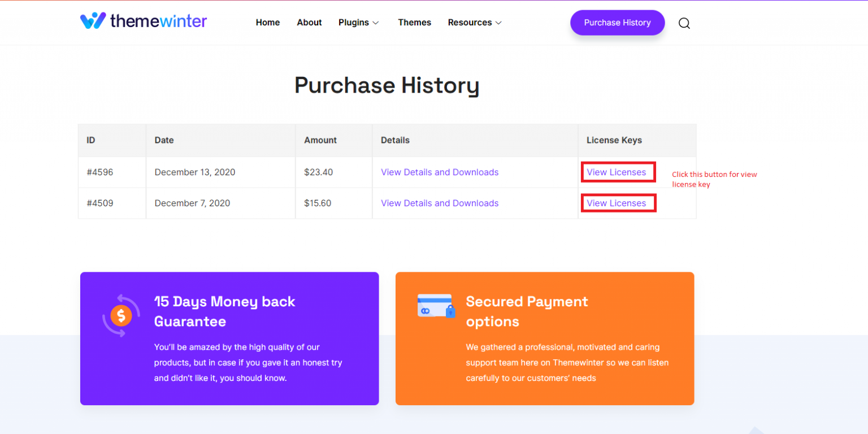Open View Details and Downloads for order #4509
This screenshot has height=434, width=868.
pos(440,203)
